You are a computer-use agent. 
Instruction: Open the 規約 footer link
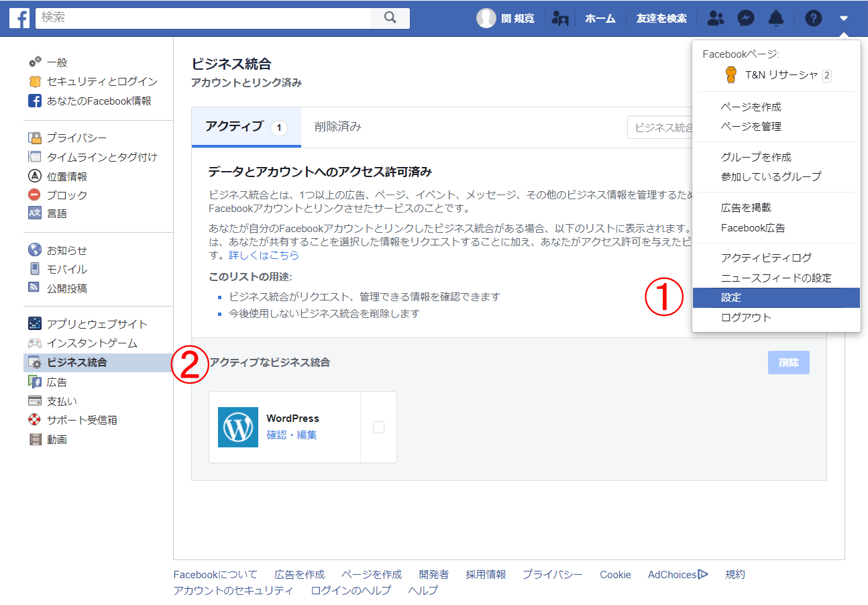pos(735,574)
